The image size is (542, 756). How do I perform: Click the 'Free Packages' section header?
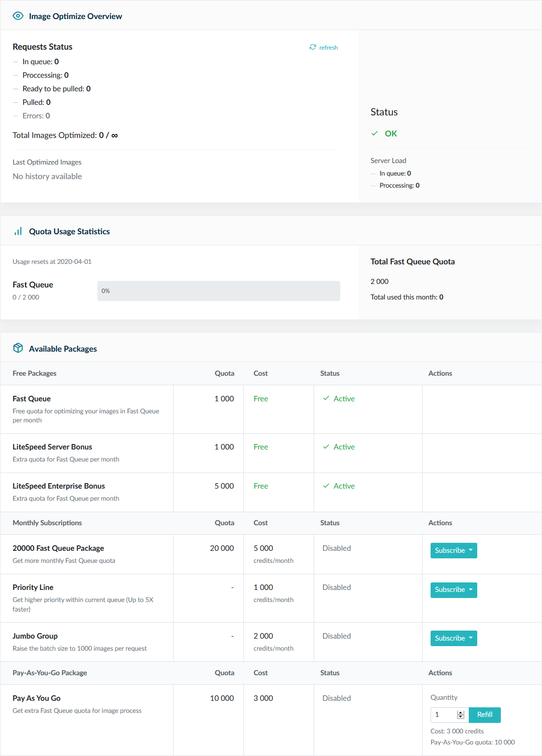(35, 373)
